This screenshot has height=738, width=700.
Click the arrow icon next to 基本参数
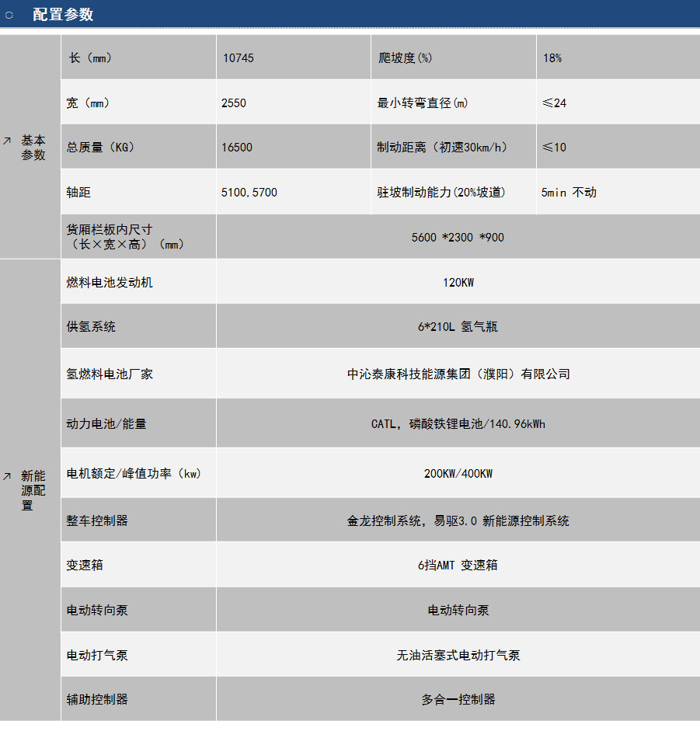[7, 141]
